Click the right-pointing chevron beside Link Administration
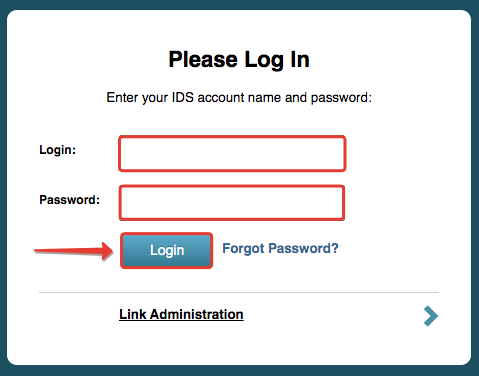Viewport: 479px width, 376px height. (x=431, y=316)
